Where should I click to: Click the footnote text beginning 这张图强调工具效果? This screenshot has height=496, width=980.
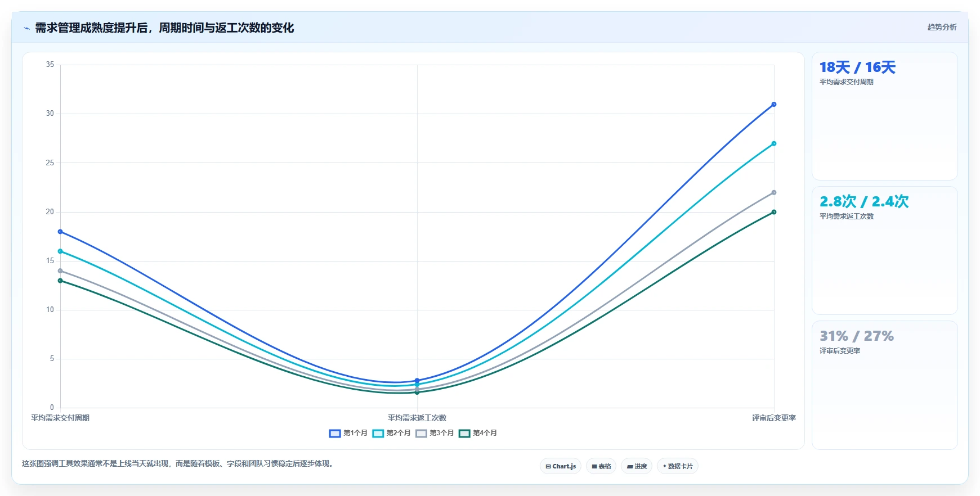click(178, 464)
